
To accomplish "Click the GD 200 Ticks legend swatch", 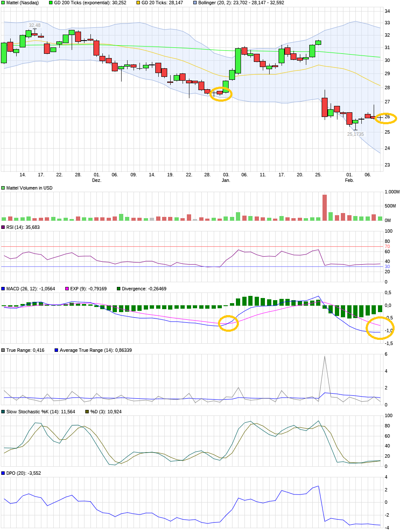I will coord(51,3).
